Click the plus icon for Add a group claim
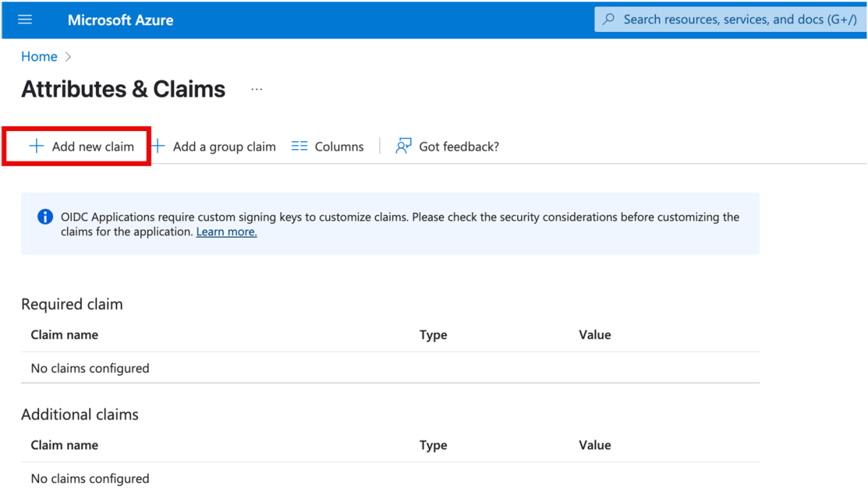Viewport: 868px width, 488px height. tap(158, 146)
